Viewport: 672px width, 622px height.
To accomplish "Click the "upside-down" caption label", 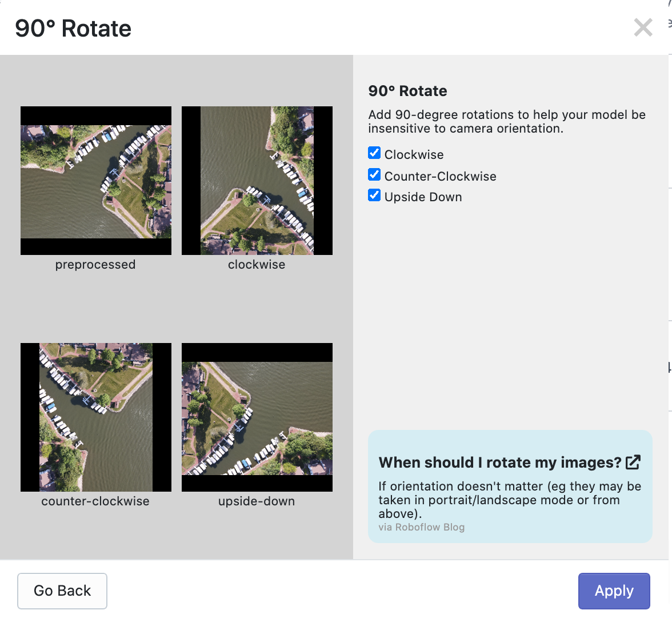I will [x=256, y=501].
